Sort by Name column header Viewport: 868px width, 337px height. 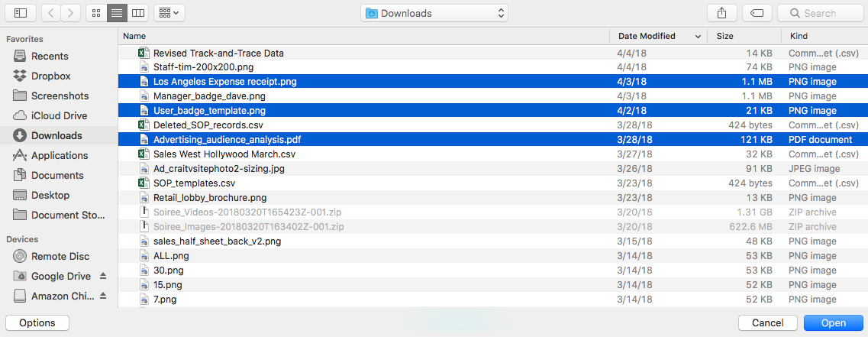(x=364, y=36)
